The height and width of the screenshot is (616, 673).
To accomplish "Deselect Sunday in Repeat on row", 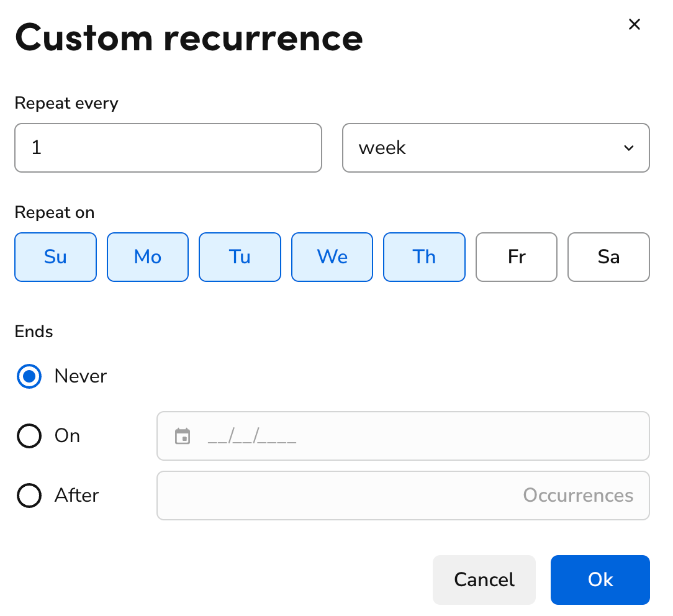I will pos(55,256).
